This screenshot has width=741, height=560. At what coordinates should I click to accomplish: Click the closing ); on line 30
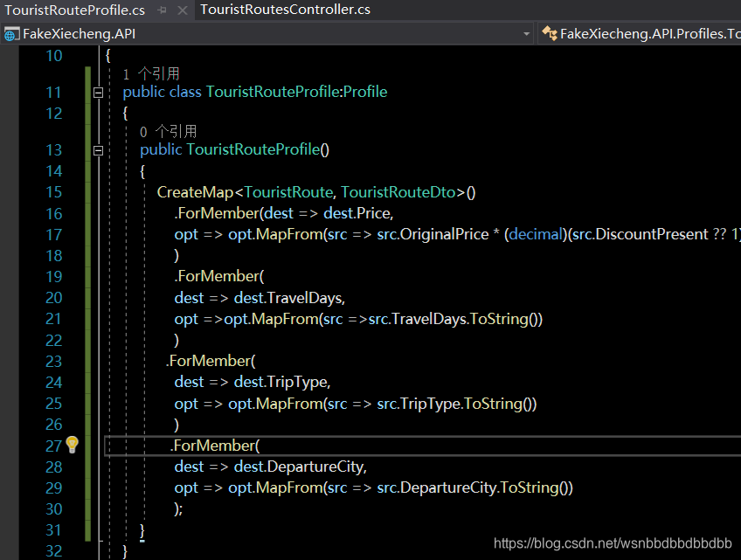click(178, 509)
